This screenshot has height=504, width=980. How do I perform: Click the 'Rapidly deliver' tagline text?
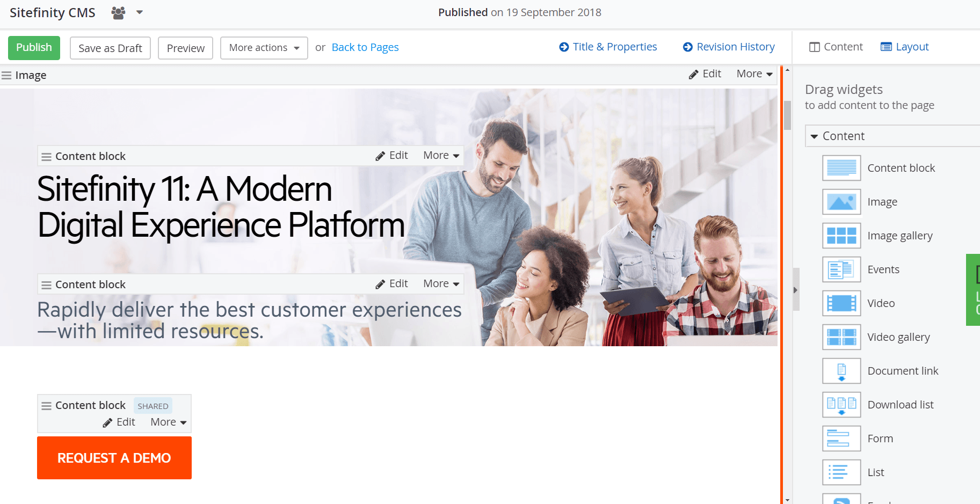click(x=250, y=320)
